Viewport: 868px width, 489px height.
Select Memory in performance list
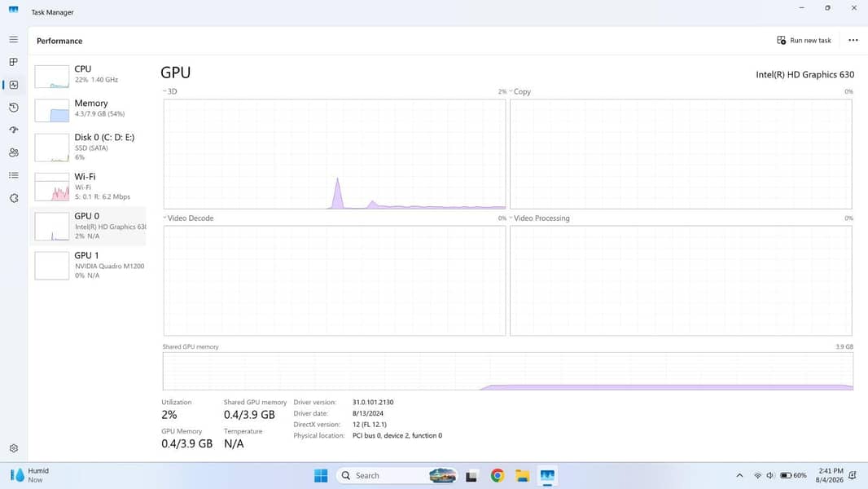(x=88, y=109)
